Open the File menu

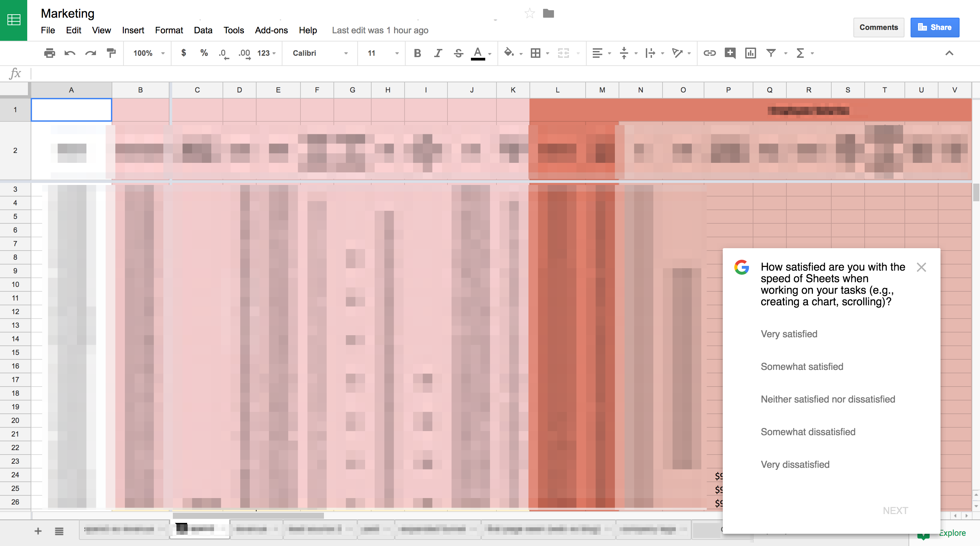(48, 30)
